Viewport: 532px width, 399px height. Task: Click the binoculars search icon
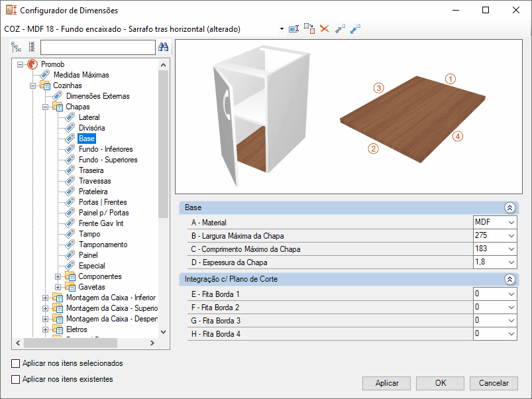click(163, 47)
